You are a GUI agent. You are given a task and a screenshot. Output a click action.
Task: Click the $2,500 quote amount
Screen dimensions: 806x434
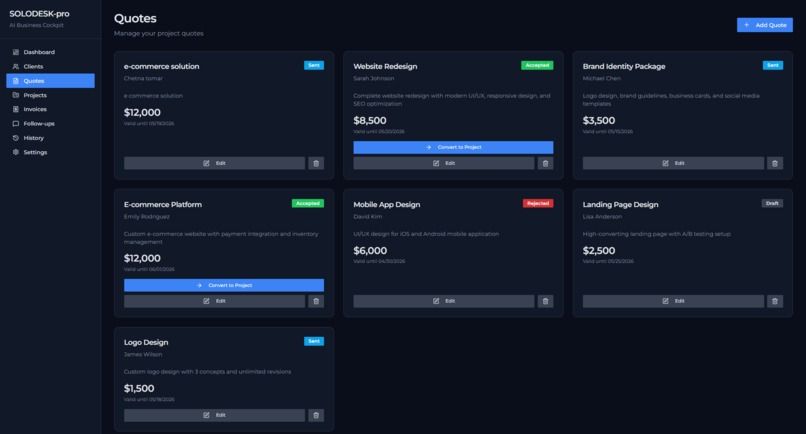tap(599, 250)
